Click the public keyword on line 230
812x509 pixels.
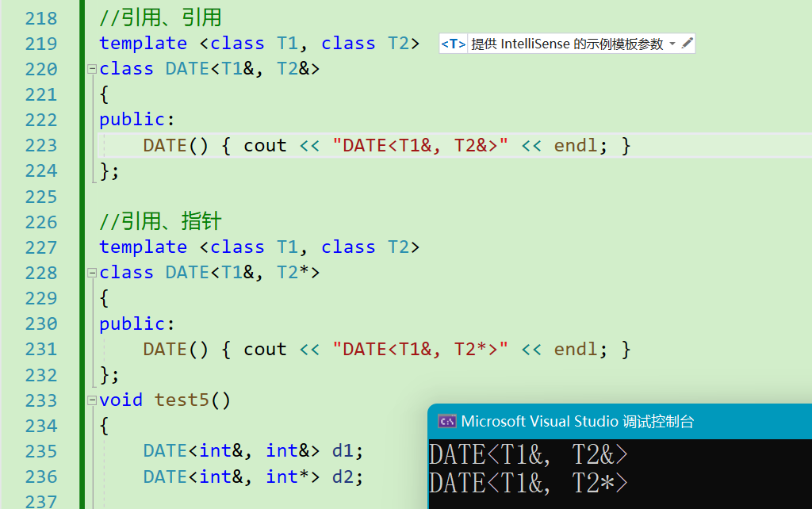(x=132, y=324)
